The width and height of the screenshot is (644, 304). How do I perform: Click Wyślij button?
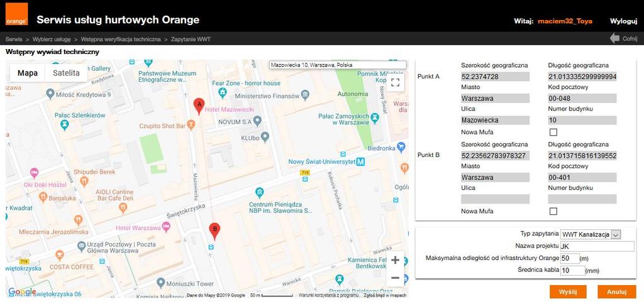tap(568, 291)
